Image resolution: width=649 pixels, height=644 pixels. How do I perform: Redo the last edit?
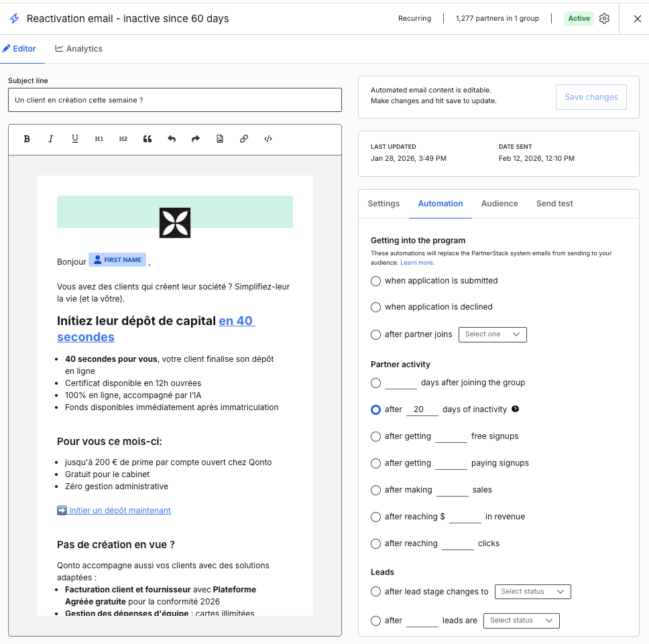point(196,139)
